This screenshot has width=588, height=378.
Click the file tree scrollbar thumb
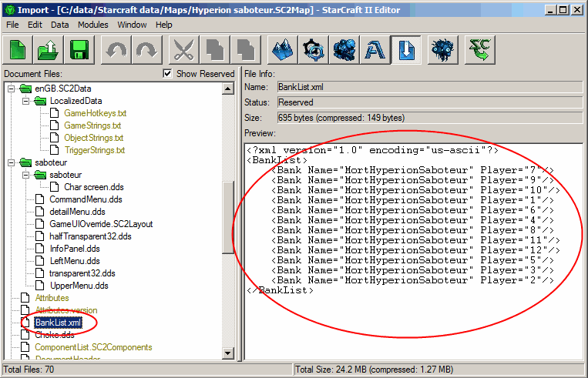[x=228, y=217]
